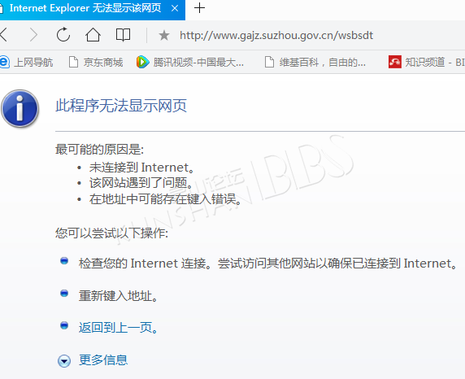Open reading view book icon
This screenshot has height=379, width=465.
[x=123, y=35]
